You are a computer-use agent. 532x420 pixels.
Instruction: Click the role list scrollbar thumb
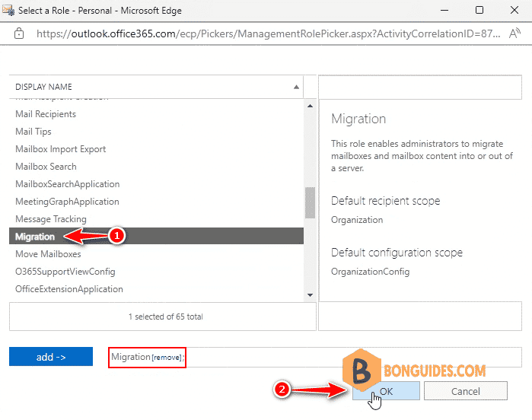tap(310, 202)
